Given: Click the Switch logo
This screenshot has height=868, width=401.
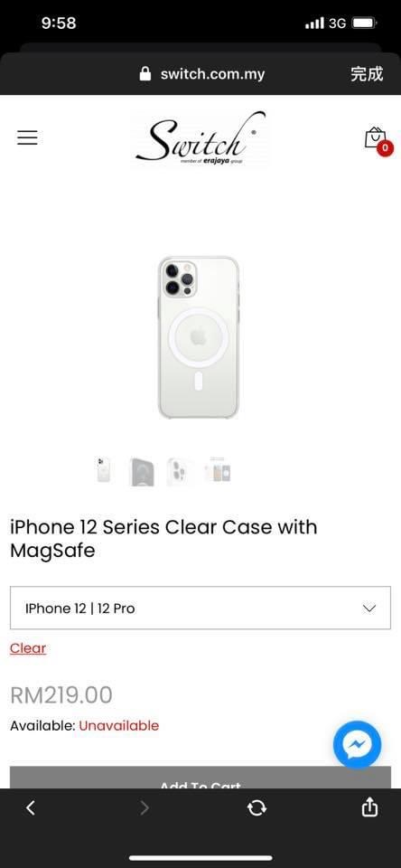Looking at the screenshot, I should (x=200, y=138).
